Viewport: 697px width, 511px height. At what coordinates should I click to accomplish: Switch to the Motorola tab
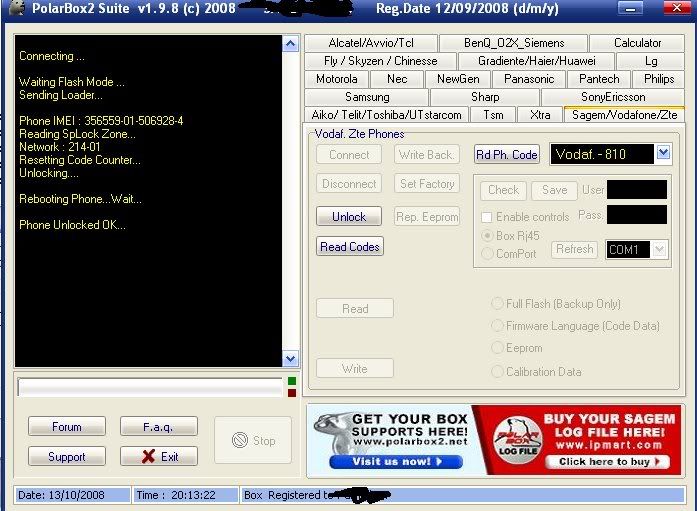[x=336, y=79]
